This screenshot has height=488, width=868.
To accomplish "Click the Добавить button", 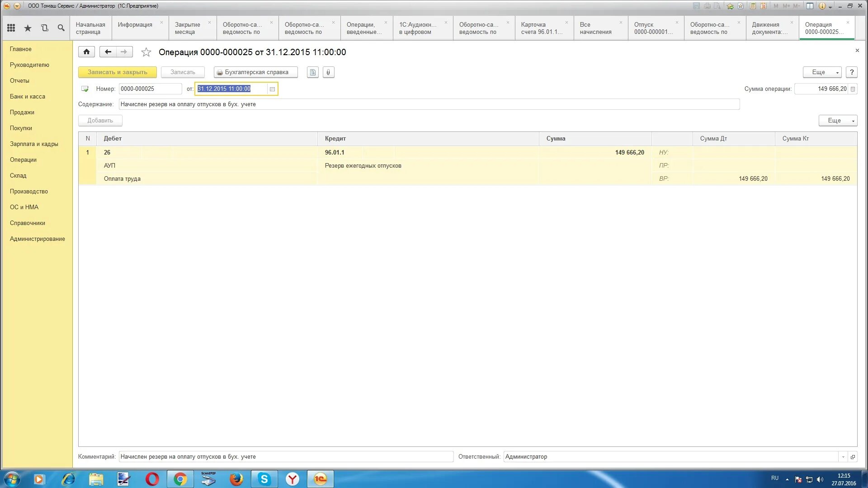I will click(100, 121).
